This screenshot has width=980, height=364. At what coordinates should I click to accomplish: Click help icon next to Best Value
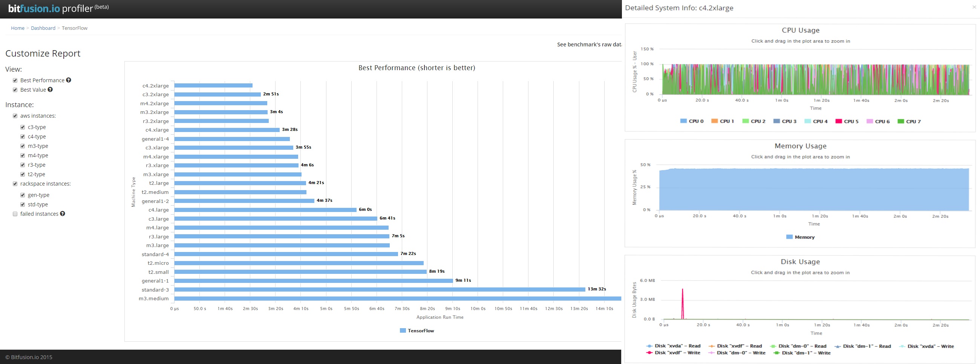click(50, 89)
